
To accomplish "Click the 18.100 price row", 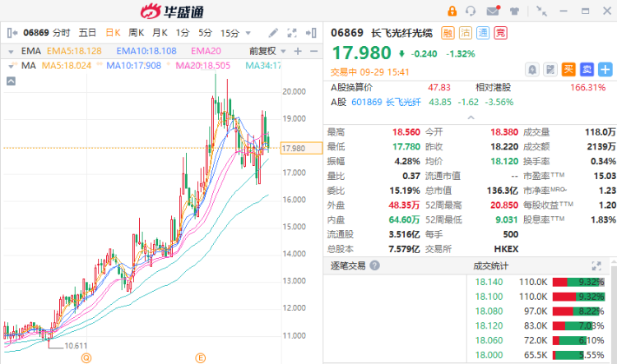I will [539, 297].
